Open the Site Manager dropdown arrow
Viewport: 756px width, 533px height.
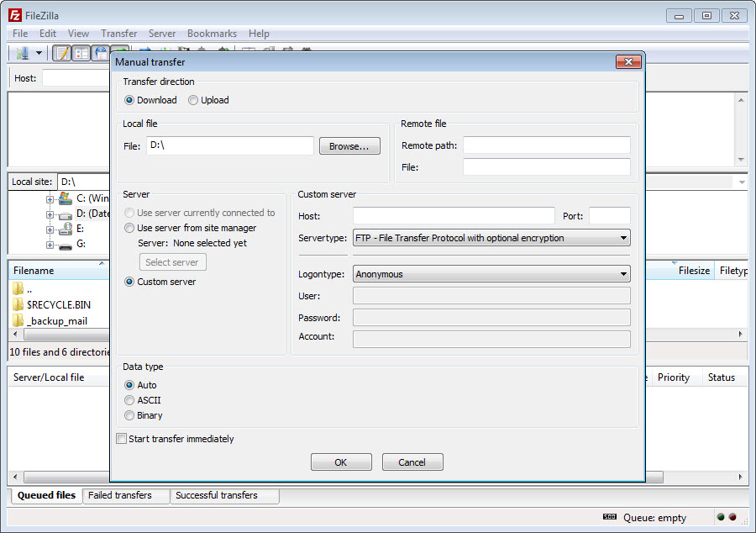[x=39, y=53]
